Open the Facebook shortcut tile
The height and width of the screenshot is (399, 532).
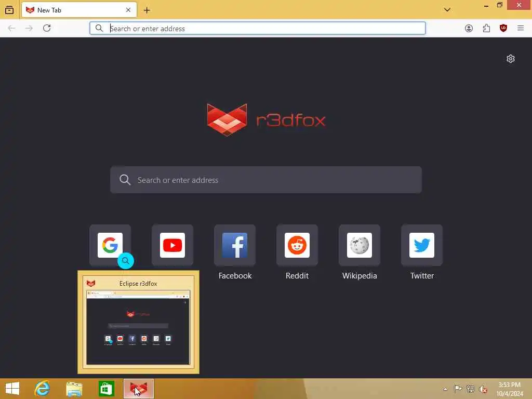pos(235,245)
